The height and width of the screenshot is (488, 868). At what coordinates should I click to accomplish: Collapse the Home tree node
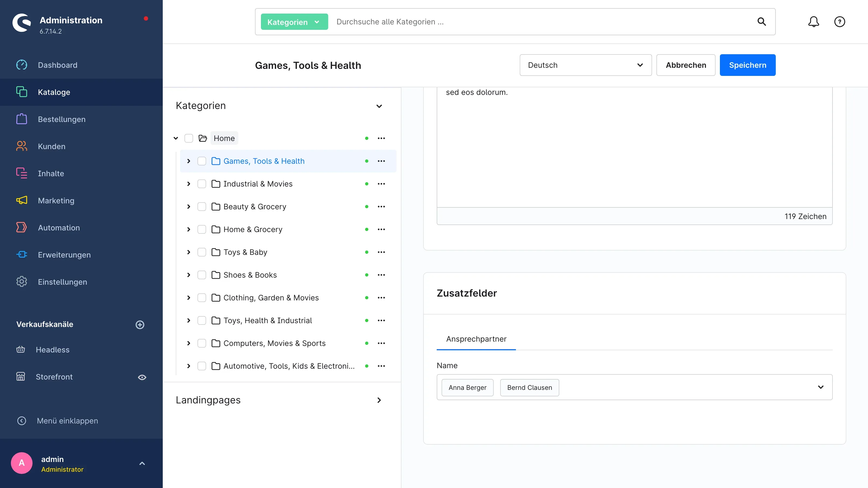click(175, 138)
